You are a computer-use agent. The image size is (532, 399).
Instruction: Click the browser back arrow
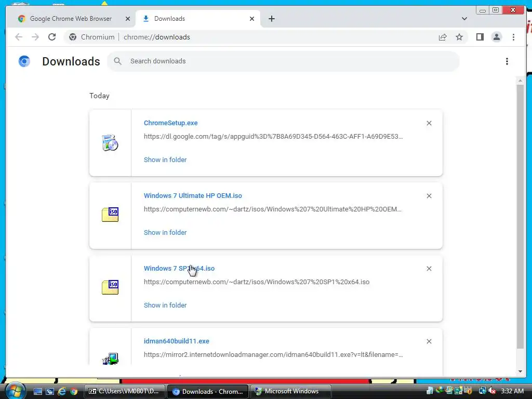[x=19, y=37]
